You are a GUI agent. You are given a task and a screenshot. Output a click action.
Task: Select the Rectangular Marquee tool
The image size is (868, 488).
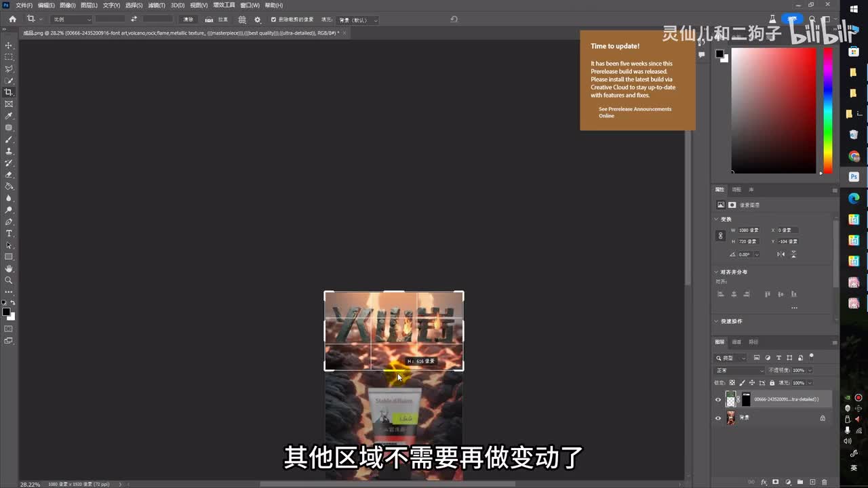tap(9, 57)
